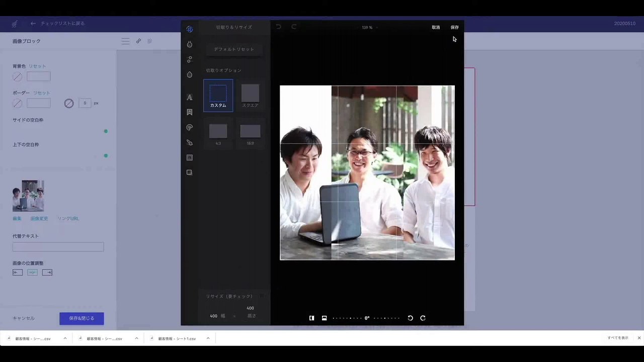Expand menu for second 顧客情報 download
644x362 pixels.
[136, 338]
